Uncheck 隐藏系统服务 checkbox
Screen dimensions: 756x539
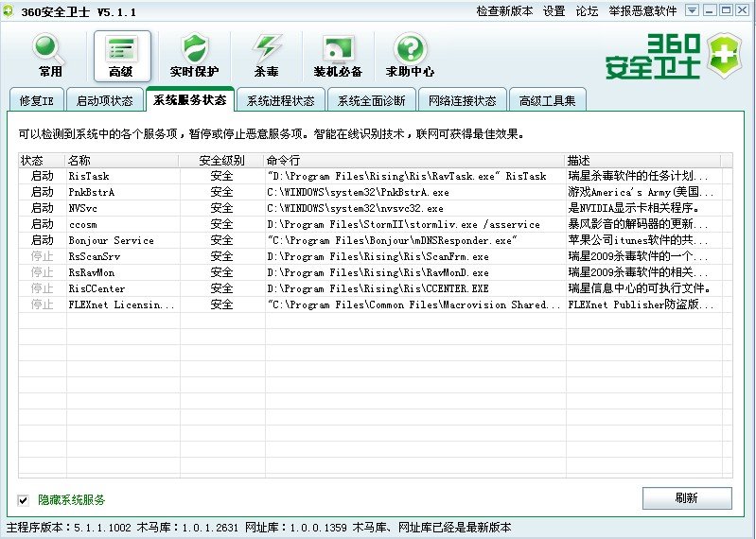point(24,500)
